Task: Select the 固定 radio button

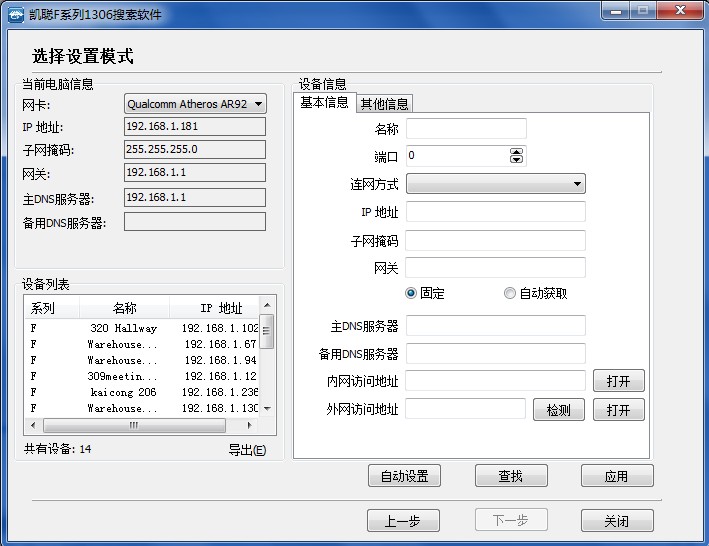Action: (411, 293)
